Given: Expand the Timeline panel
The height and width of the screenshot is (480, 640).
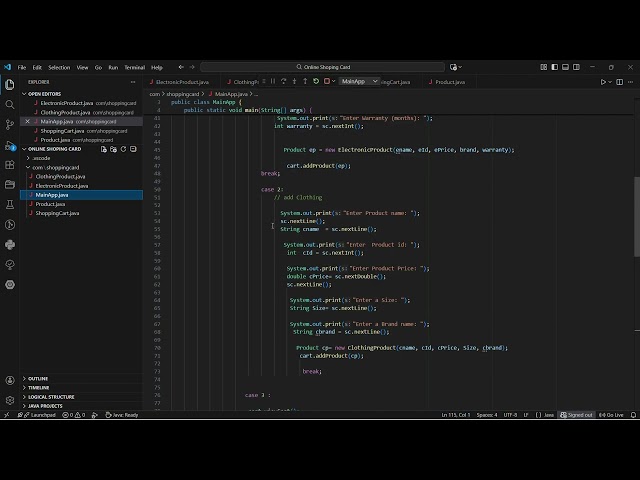Looking at the screenshot, I should click(x=38, y=388).
